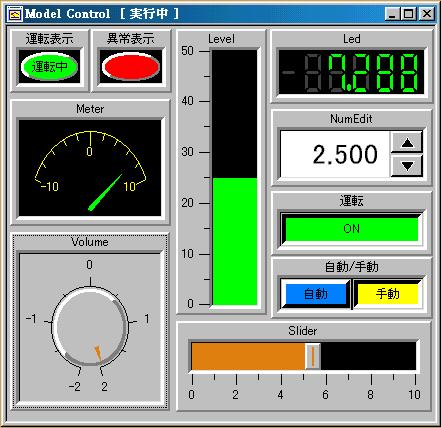
Task: Click the Slider handle thumb
Action: coord(313,356)
